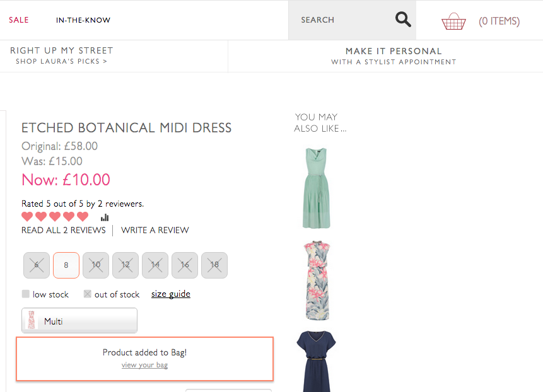
Task: Click the search magnifying glass icon
Action: 403,20
